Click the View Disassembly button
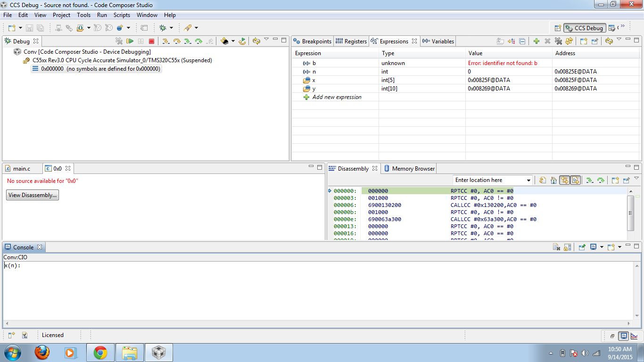644x362 pixels. [x=32, y=195]
